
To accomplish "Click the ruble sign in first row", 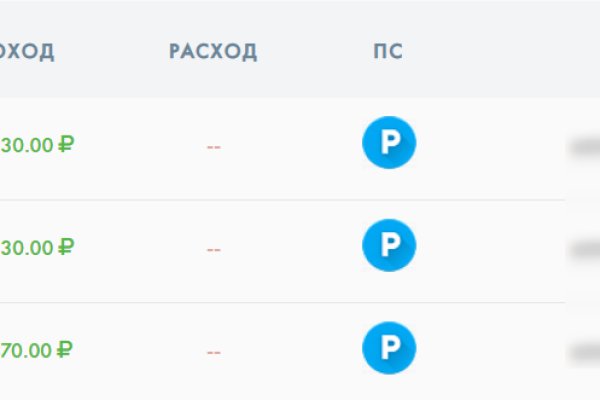I will tap(66, 144).
